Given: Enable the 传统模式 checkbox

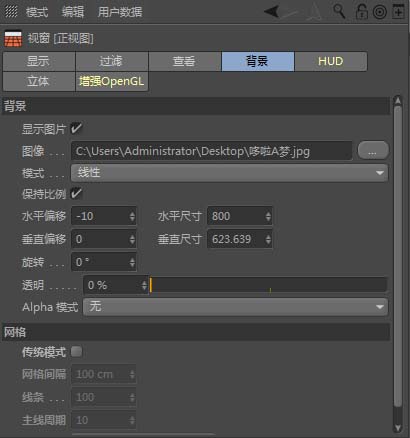Looking at the screenshot, I should pyautogui.click(x=76, y=351).
